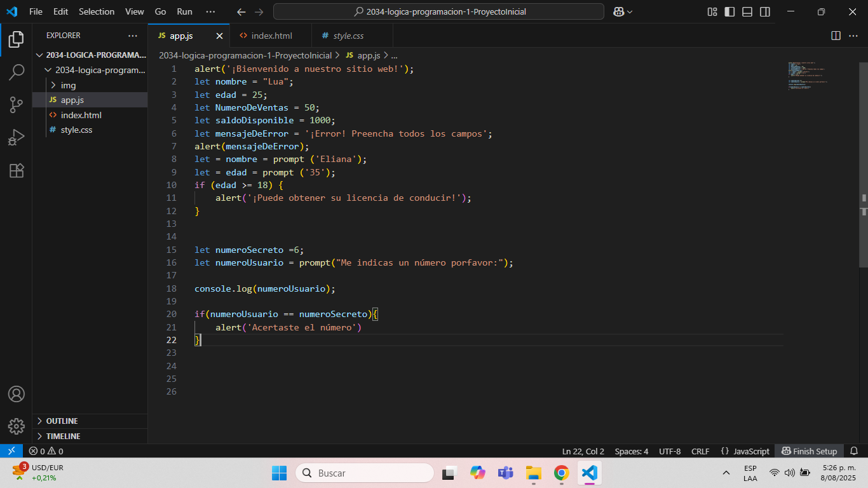Viewport: 868px width, 488px height.
Task: Toggle the bottom Panel
Action: [x=748, y=11]
